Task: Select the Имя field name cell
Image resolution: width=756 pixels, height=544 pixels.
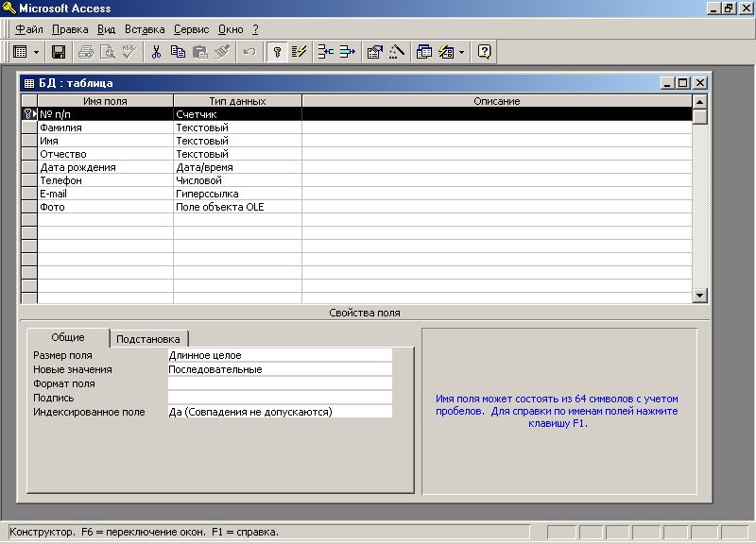Action: click(x=105, y=141)
